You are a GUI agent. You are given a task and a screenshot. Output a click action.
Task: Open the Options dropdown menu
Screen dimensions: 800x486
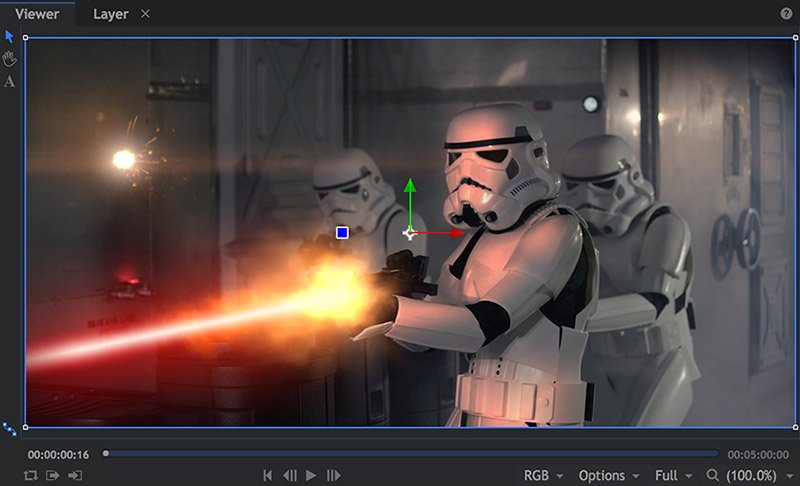[609, 475]
